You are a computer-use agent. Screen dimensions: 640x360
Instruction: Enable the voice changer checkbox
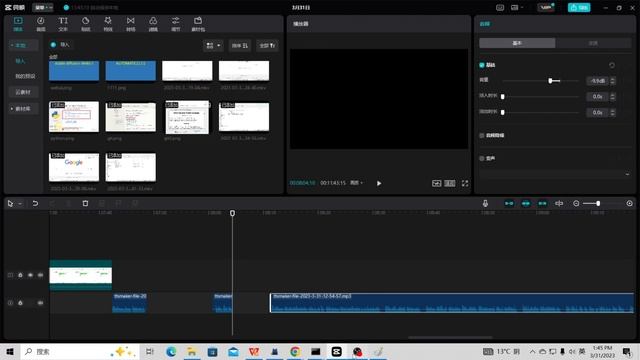pyautogui.click(x=482, y=158)
